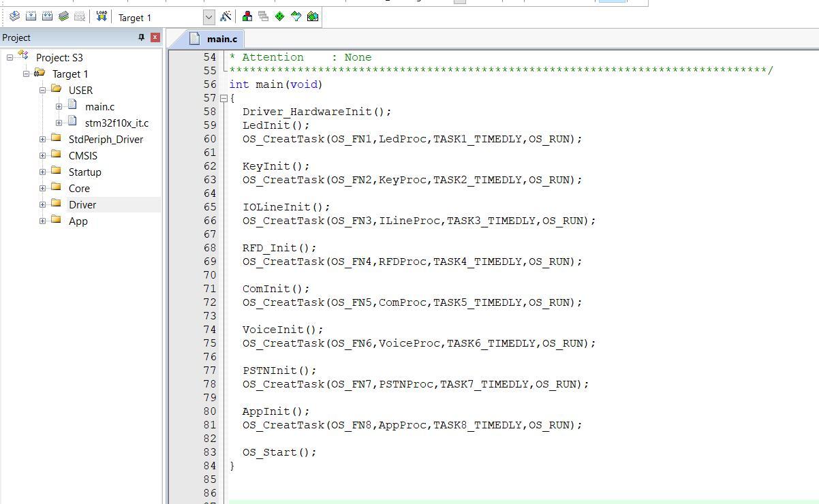This screenshot has width=819, height=504.
Task: Click the AppInit(); line
Action: [x=276, y=411]
